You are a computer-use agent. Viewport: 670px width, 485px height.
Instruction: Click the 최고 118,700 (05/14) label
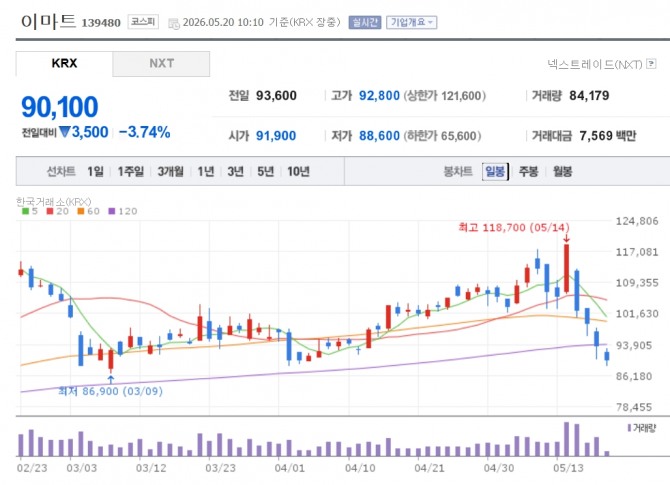click(x=514, y=227)
